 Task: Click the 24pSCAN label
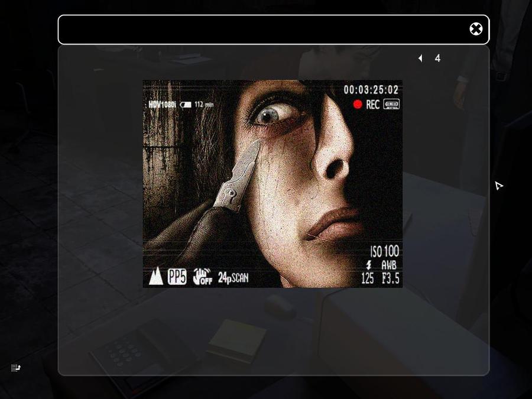click(233, 278)
